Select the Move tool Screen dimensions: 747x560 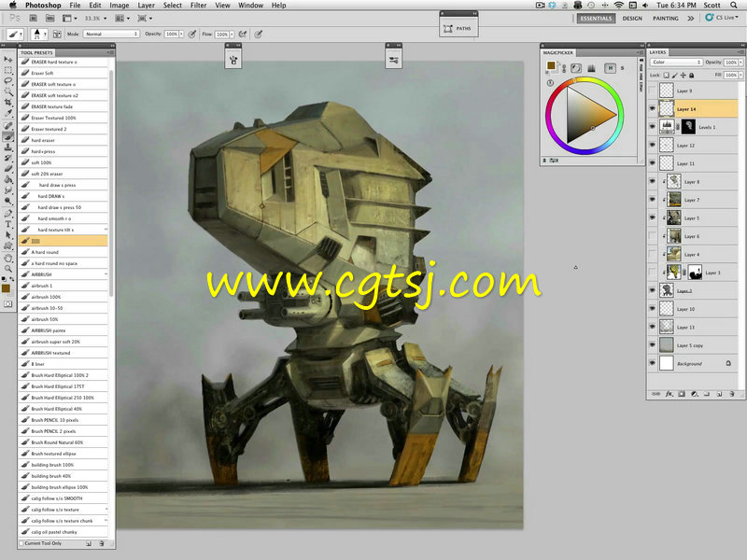tap(8, 59)
